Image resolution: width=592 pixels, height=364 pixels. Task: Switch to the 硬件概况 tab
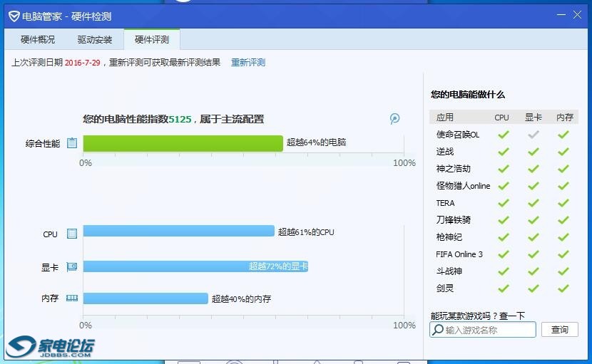pyautogui.click(x=38, y=40)
